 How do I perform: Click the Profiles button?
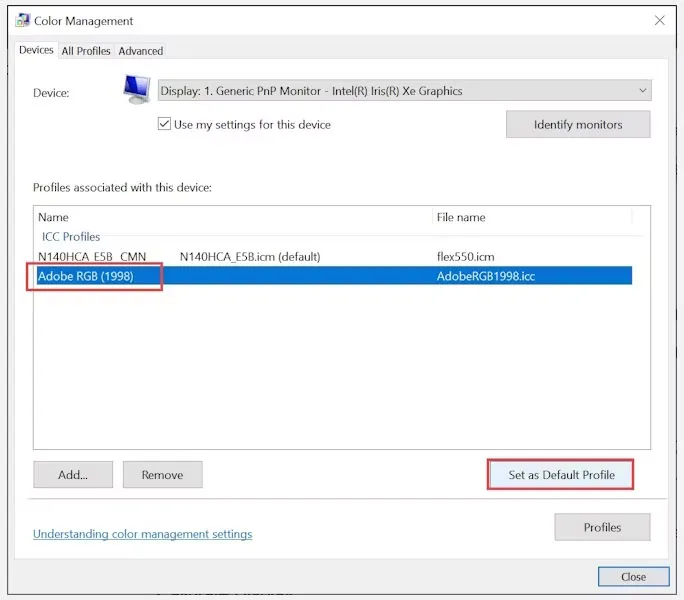click(602, 527)
